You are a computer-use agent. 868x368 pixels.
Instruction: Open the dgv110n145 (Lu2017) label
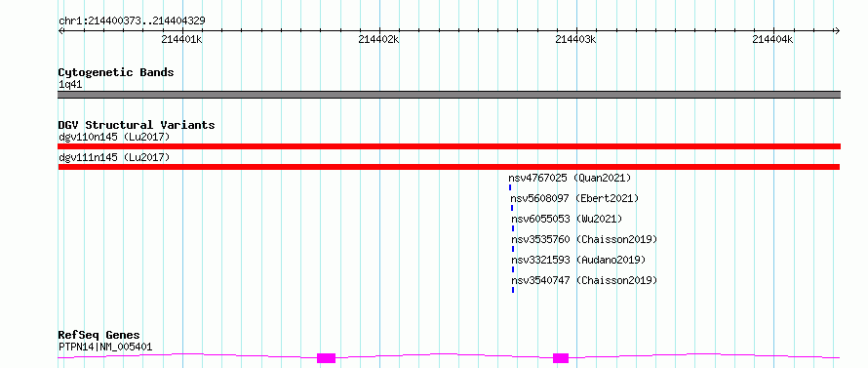point(114,137)
